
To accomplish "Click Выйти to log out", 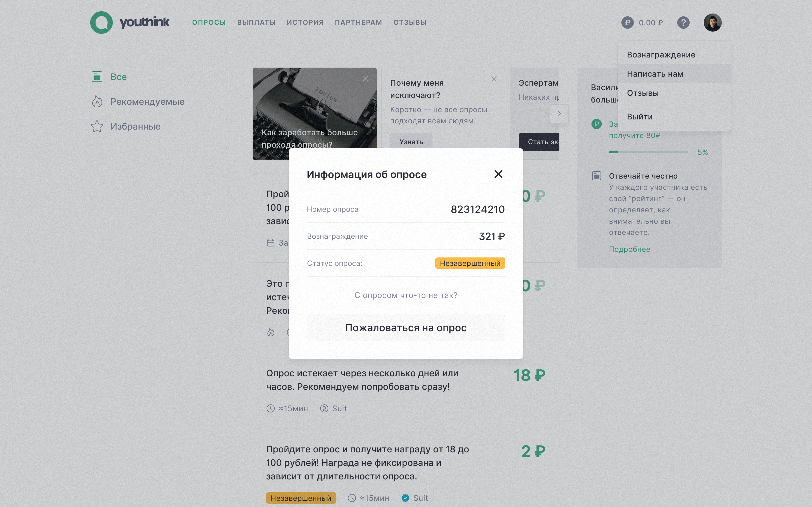I will point(639,117).
